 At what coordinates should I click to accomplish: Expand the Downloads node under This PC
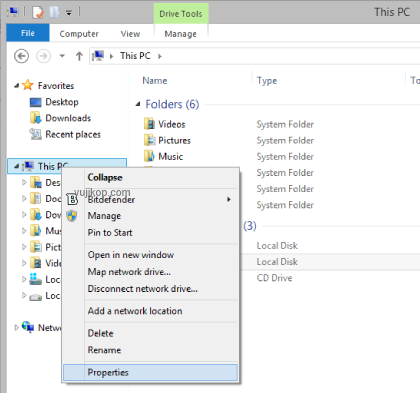point(24,214)
